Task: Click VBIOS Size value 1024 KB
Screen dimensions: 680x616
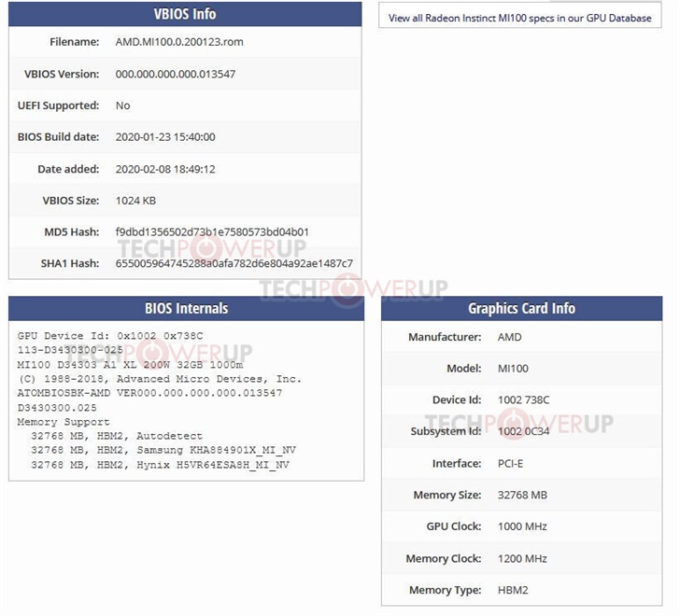Action: pyautogui.click(x=135, y=201)
